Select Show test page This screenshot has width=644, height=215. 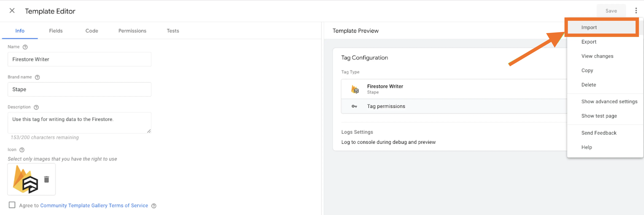coord(605,116)
